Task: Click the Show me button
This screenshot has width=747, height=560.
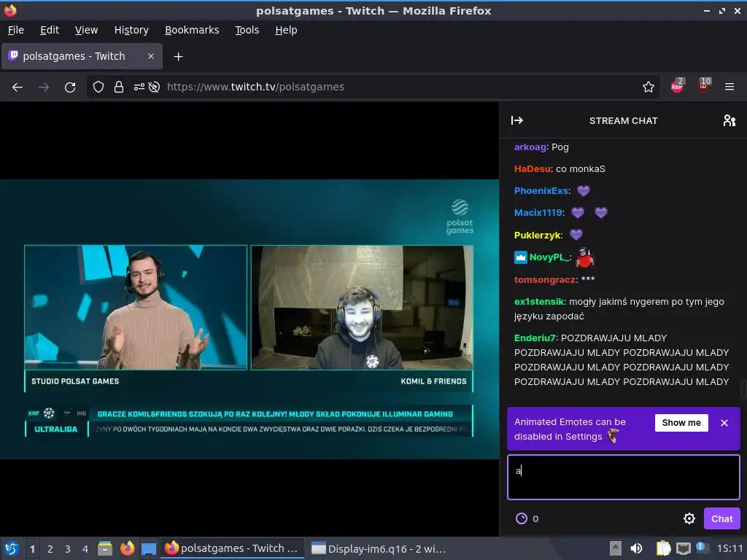Action: click(681, 423)
